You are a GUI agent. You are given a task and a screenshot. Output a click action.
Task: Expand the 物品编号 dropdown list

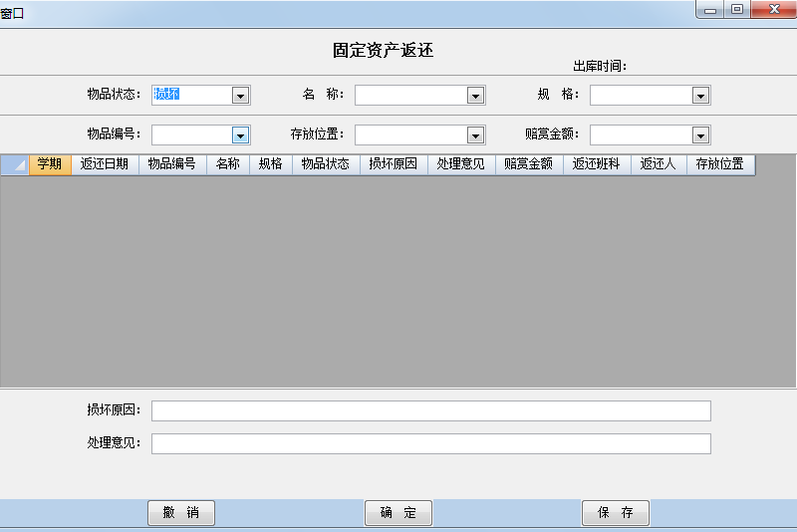coord(240,135)
